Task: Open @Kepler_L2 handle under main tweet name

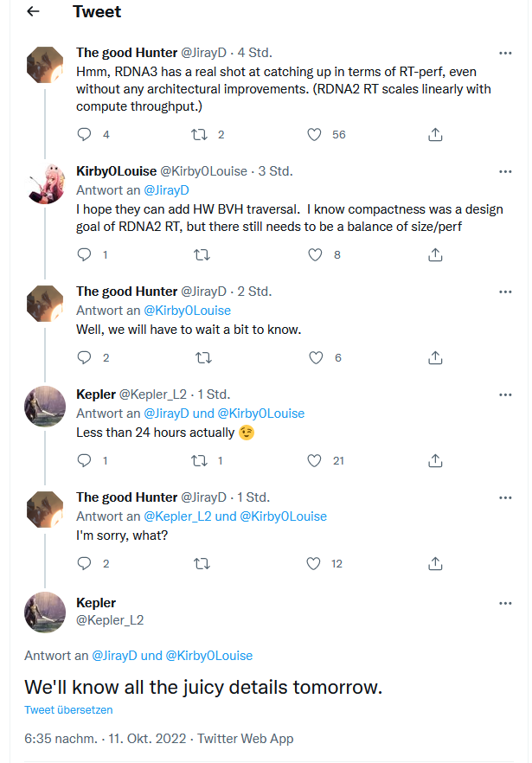Action: [110, 620]
